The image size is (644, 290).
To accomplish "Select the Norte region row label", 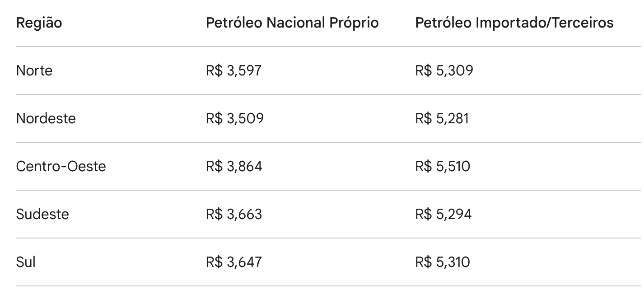I will 34,70.
